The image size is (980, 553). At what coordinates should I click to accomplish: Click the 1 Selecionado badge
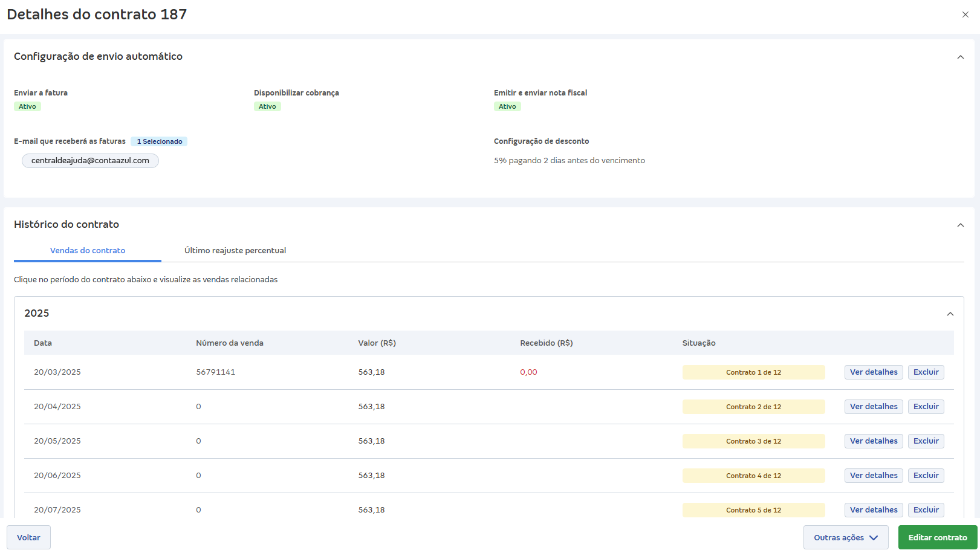tap(159, 141)
